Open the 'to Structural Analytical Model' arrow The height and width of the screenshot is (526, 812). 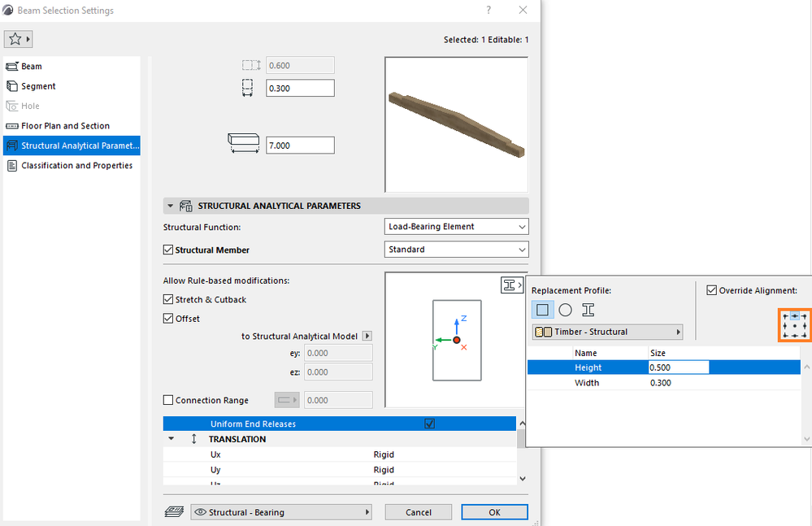[x=367, y=336]
